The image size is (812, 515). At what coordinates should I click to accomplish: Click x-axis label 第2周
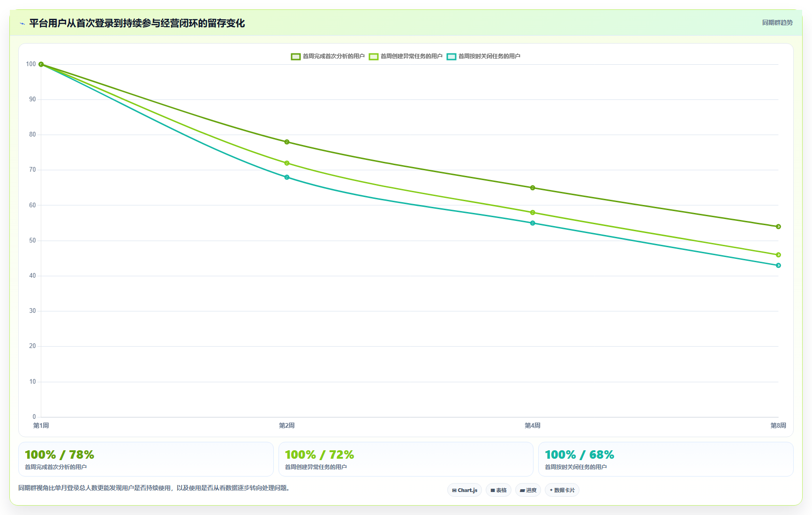[287, 425]
